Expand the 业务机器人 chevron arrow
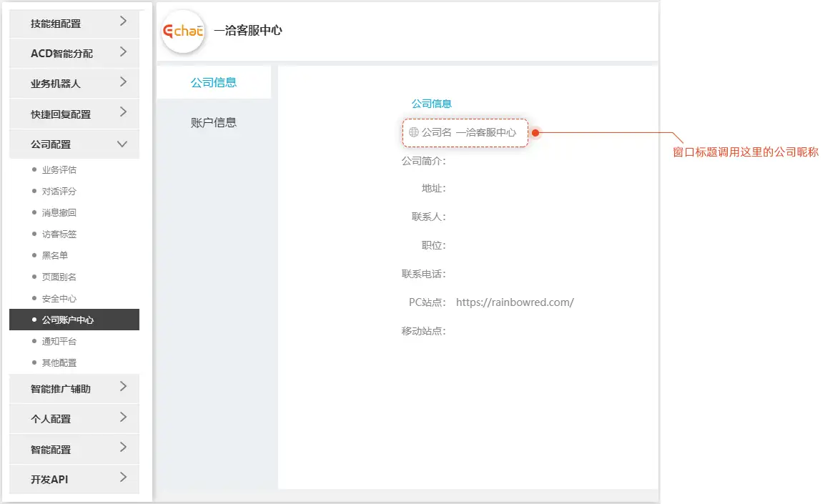The height and width of the screenshot is (504, 840). [123, 82]
